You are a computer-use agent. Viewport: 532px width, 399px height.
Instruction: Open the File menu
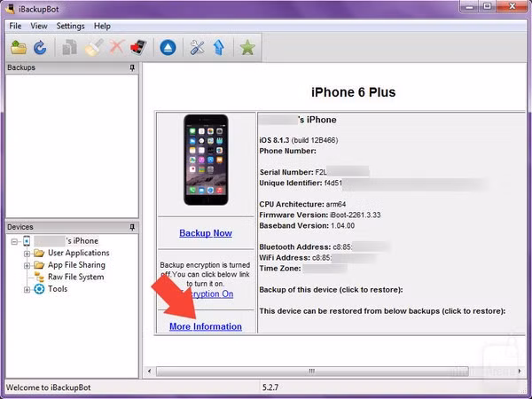coord(16,27)
